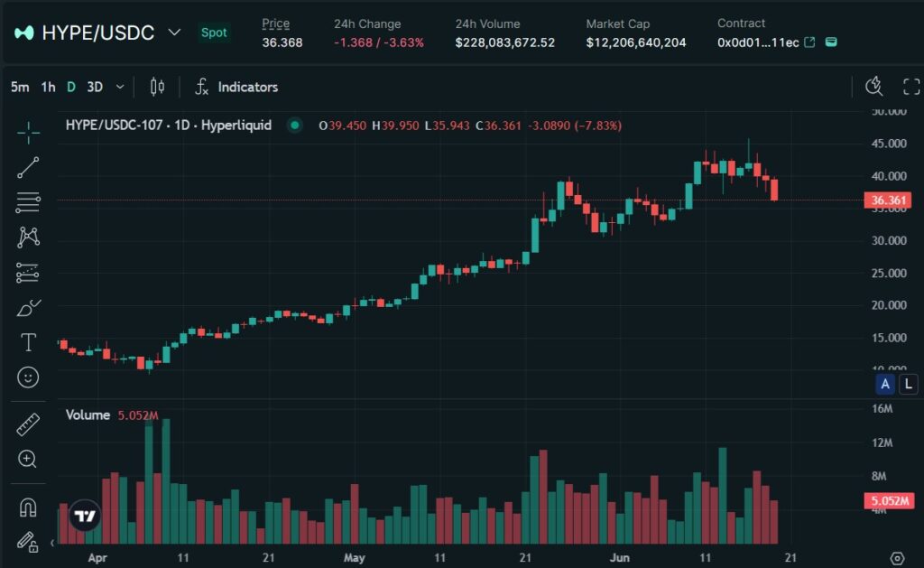Click the Market Cap value $12,206,640,204
This screenshot has height=568, width=924.
coord(636,42)
